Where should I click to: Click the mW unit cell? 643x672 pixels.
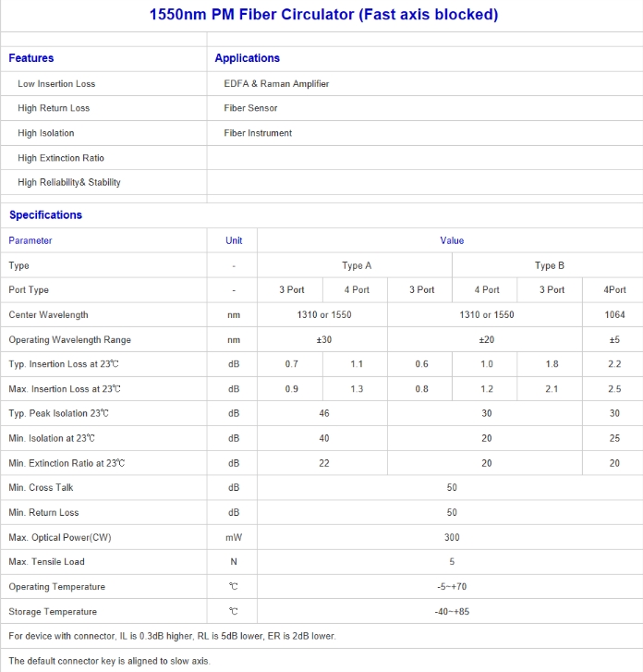(234, 537)
